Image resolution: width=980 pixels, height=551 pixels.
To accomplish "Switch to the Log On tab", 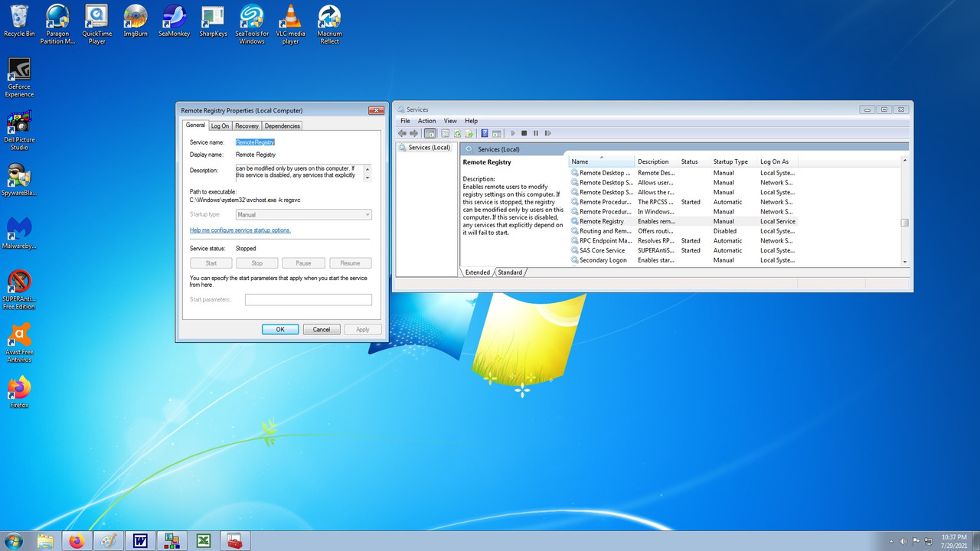I will click(220, 126).
